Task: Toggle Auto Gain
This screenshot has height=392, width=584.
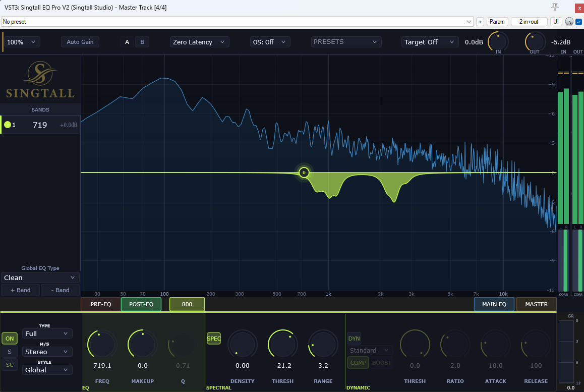Action: (x=80, y=42)
